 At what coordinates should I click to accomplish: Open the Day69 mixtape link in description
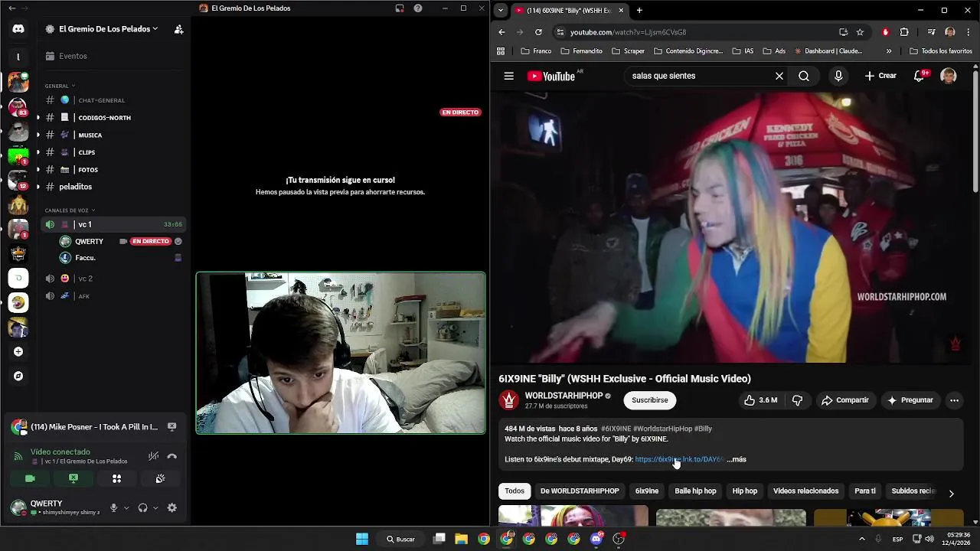(x=678, y=459)
